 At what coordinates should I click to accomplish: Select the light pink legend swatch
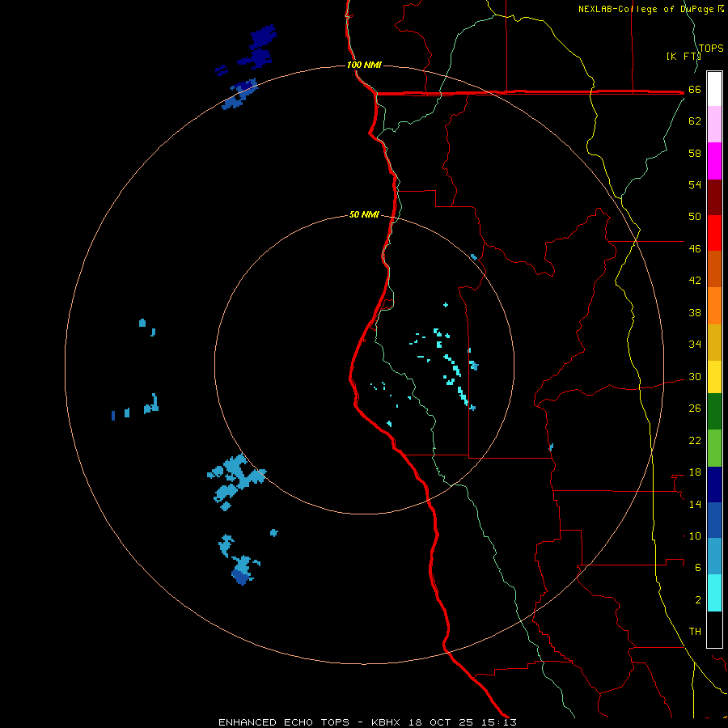714,124
